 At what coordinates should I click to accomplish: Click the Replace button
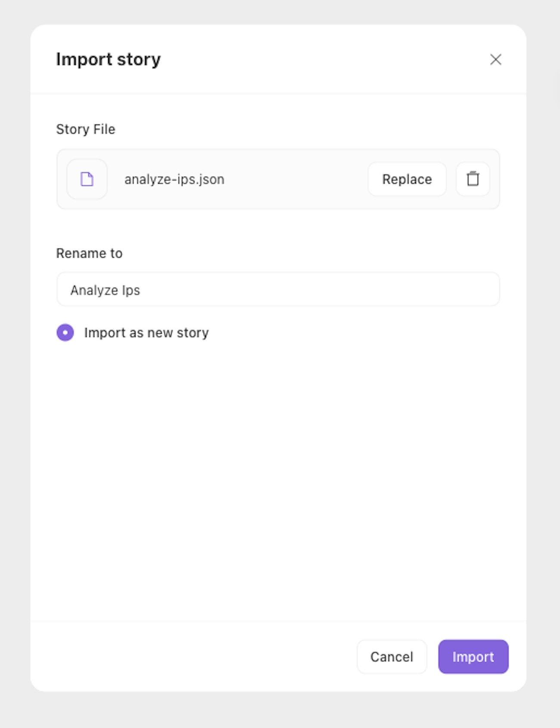pyautogui.click(x=407, y=179)
